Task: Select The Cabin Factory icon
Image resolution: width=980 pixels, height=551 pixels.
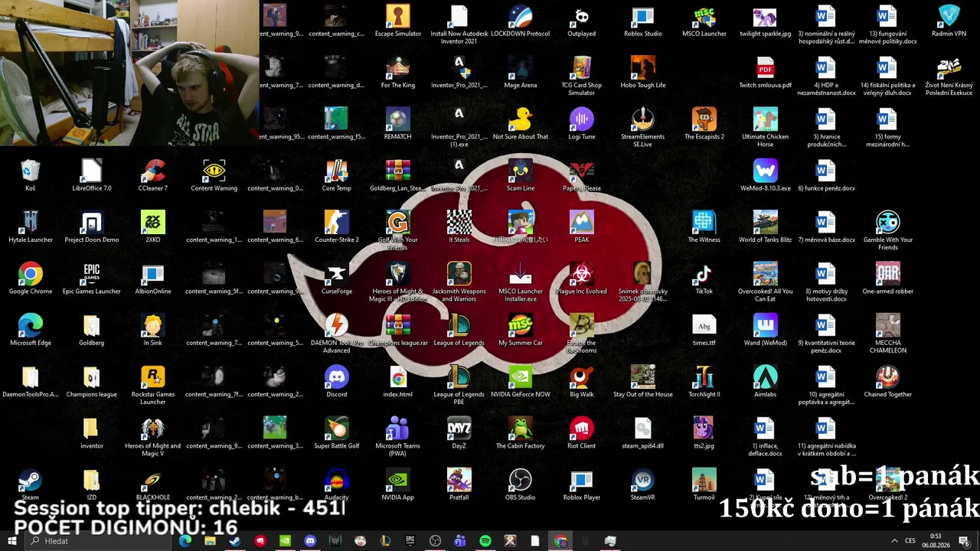Action: pos(520,428)
